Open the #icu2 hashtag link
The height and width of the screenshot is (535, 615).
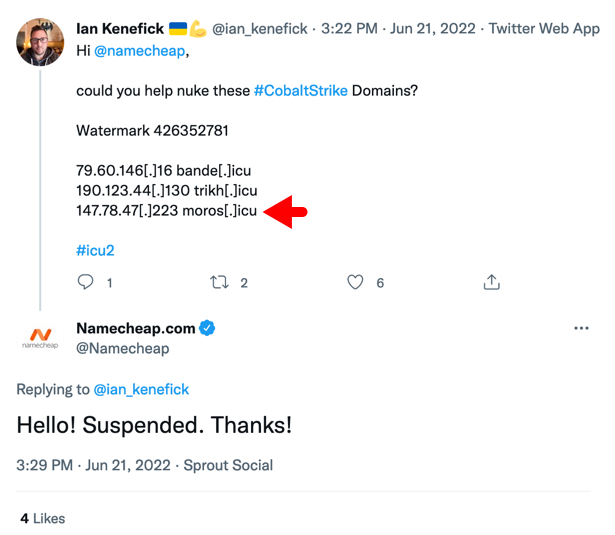(95, 250)
